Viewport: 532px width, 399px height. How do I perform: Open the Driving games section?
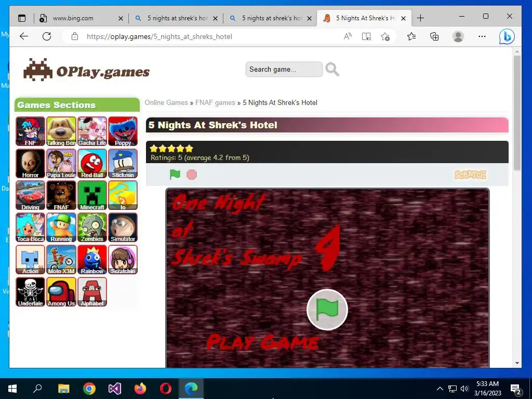point(30,195)
